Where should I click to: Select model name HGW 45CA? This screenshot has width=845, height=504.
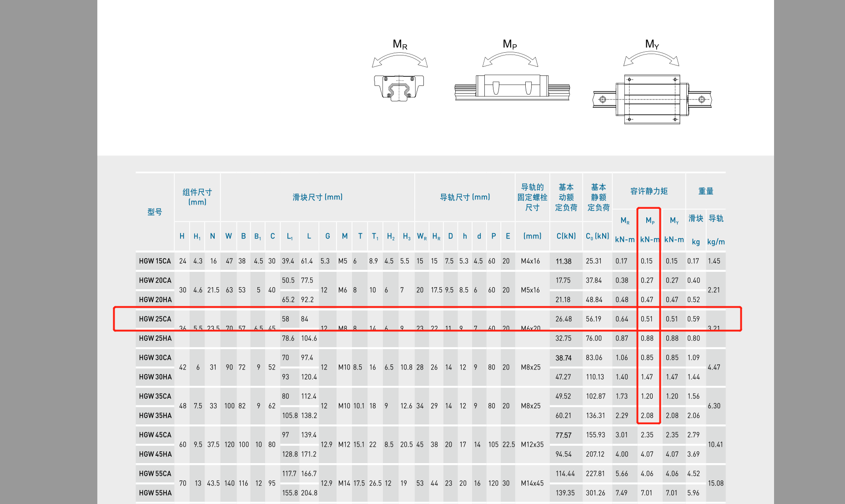(x=155, y=435)
